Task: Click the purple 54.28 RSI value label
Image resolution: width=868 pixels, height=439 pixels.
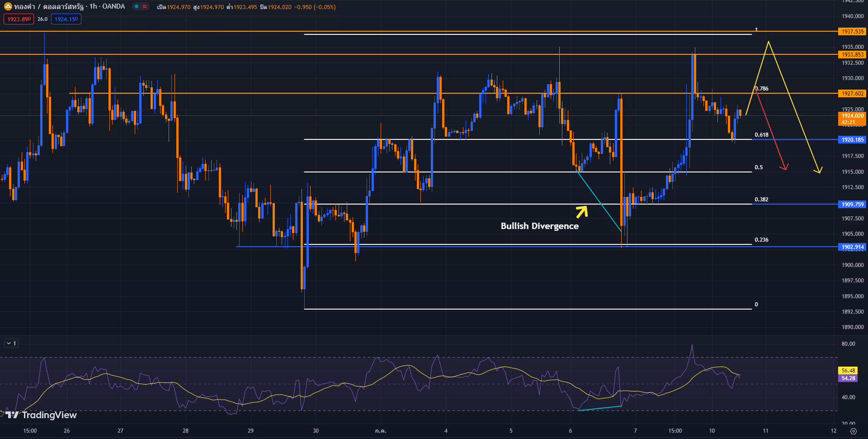Action: pos(848,378)
